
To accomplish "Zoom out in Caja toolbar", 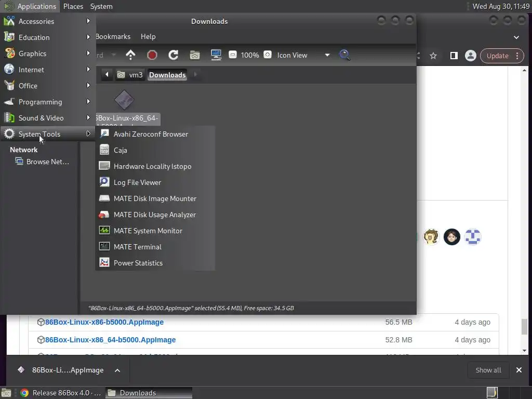I will click(x=233, y=55).
